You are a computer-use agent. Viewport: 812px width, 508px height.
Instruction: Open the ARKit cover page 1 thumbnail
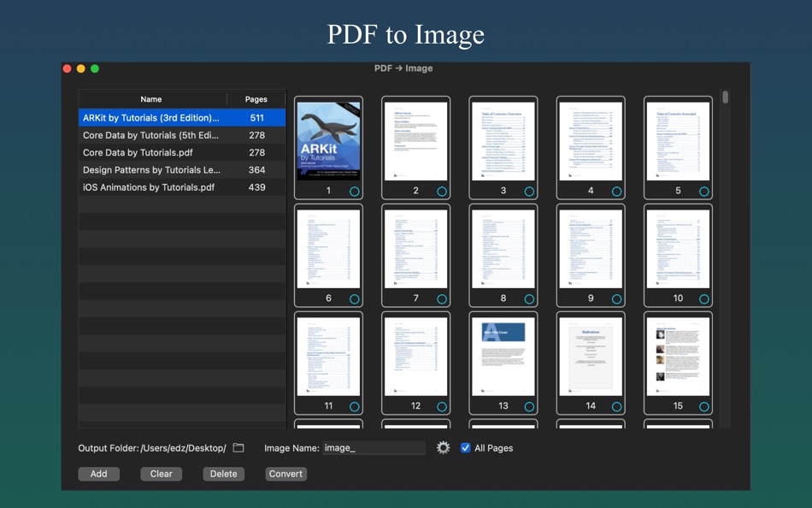click(328, 141)
